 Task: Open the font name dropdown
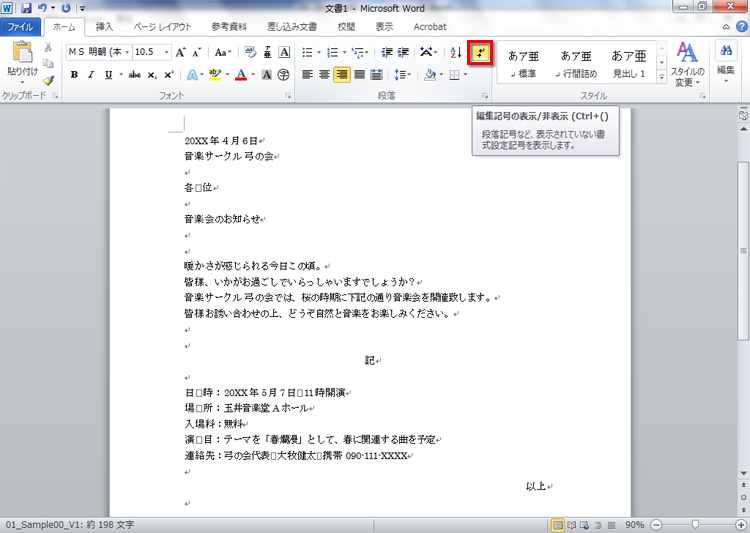tap(127, 52)
